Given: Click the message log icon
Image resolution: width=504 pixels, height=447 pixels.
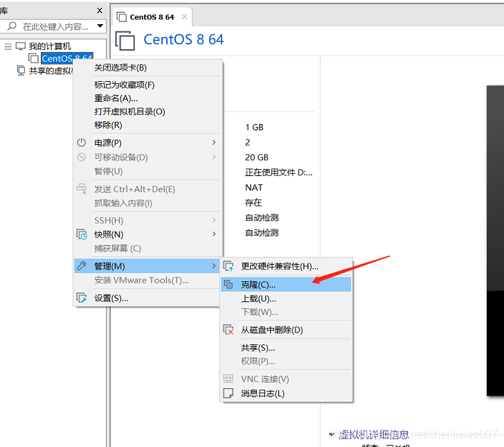Looking at the screenshot, I should pos(228,393).
